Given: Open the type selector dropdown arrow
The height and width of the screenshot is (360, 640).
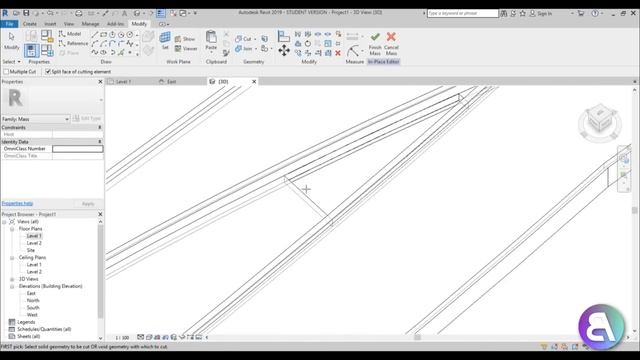Looking at the screenshot, I should [x=101, y=100].
